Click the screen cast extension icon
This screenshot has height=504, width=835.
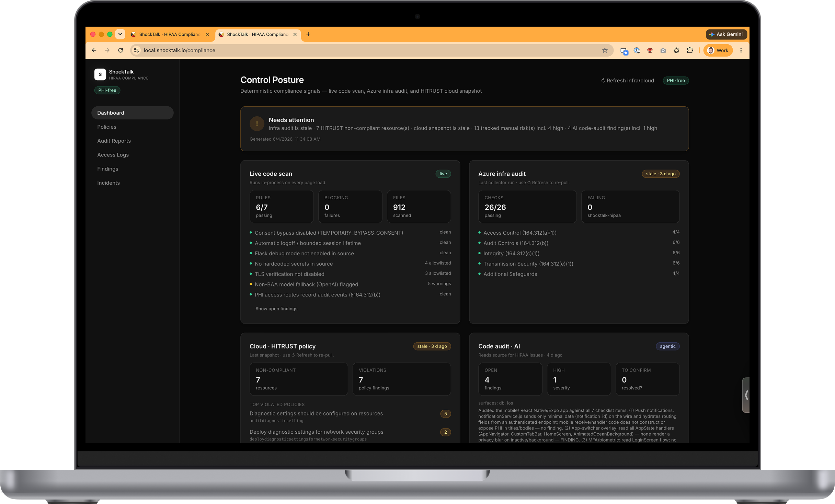624,51
